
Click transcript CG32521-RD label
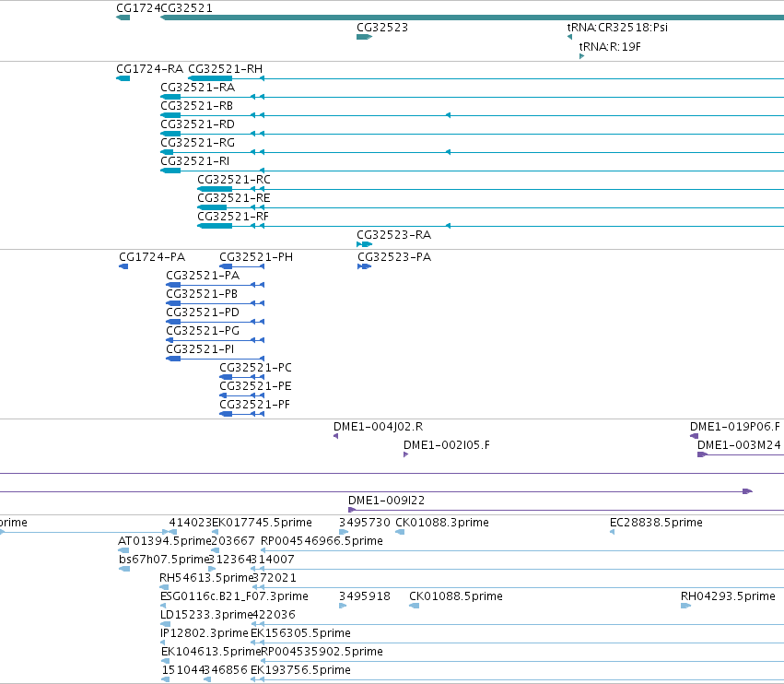[x=197, y=124]
